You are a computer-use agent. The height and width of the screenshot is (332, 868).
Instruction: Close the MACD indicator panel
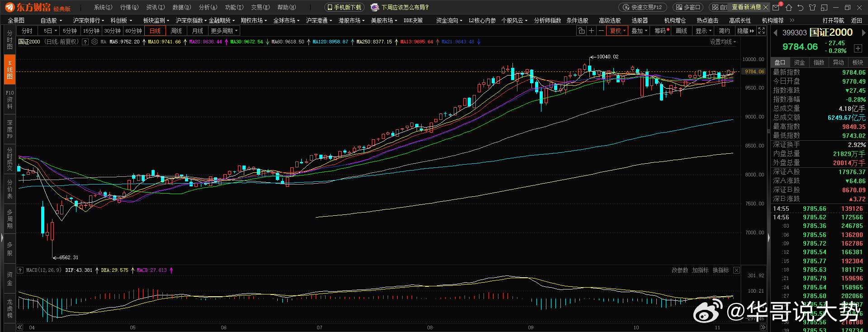click(x=736, y=270)
